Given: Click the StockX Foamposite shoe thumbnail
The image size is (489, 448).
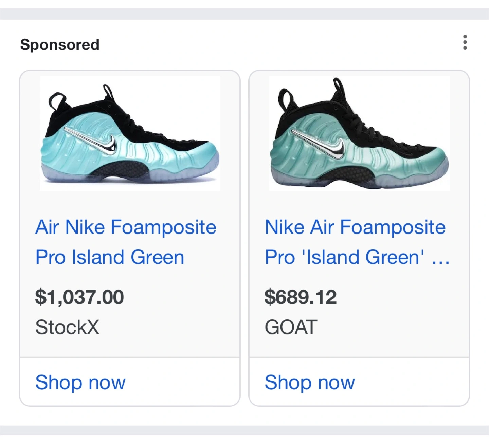Looking at the screenshot, I should coord(130,134).
